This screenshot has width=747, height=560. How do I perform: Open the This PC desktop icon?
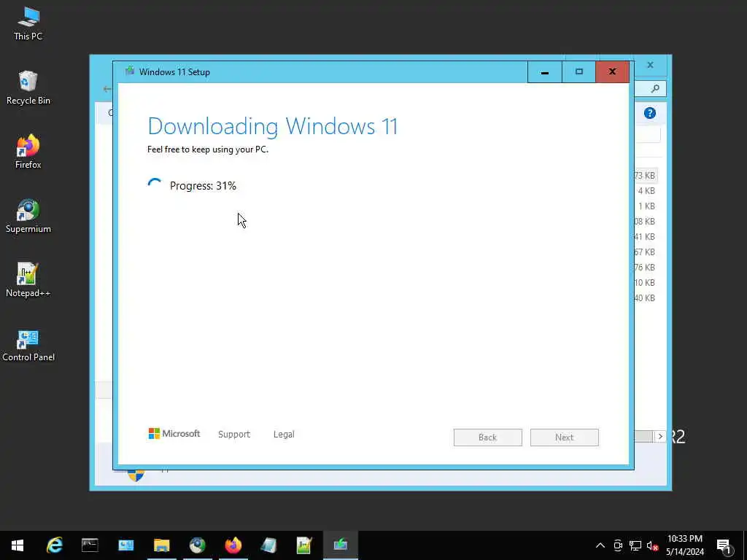click(x=28, y=23)
